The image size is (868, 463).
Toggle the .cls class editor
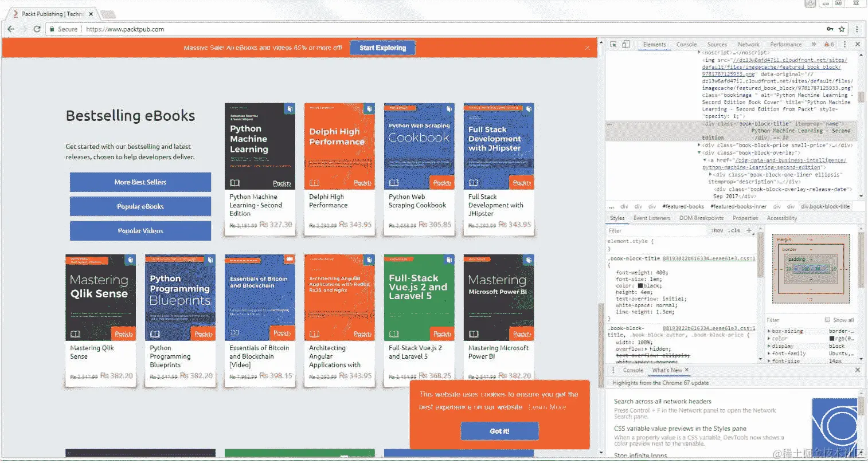734,230
